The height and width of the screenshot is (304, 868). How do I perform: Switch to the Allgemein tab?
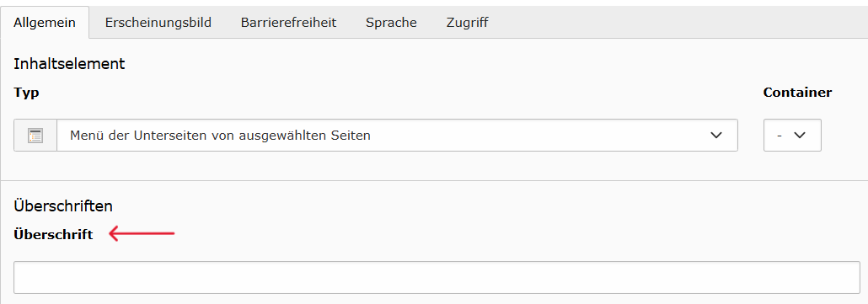(45, 23)
